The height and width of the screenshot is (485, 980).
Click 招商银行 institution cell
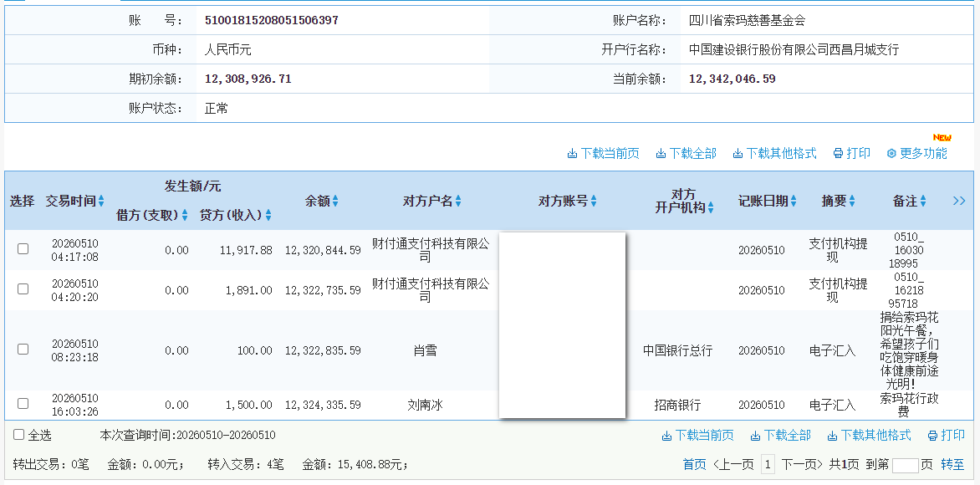[x=677, y=405]
